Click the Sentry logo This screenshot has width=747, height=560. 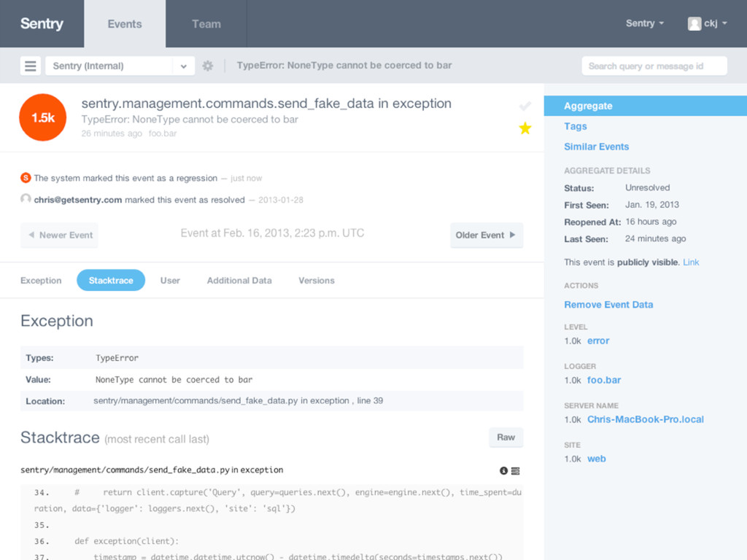[x=42, y=23]
